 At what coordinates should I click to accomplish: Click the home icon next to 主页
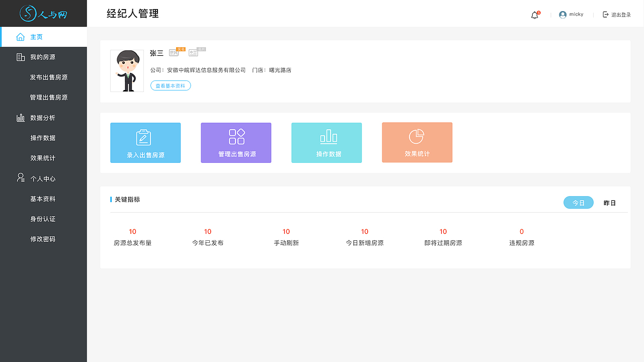[x=20, y=37]
